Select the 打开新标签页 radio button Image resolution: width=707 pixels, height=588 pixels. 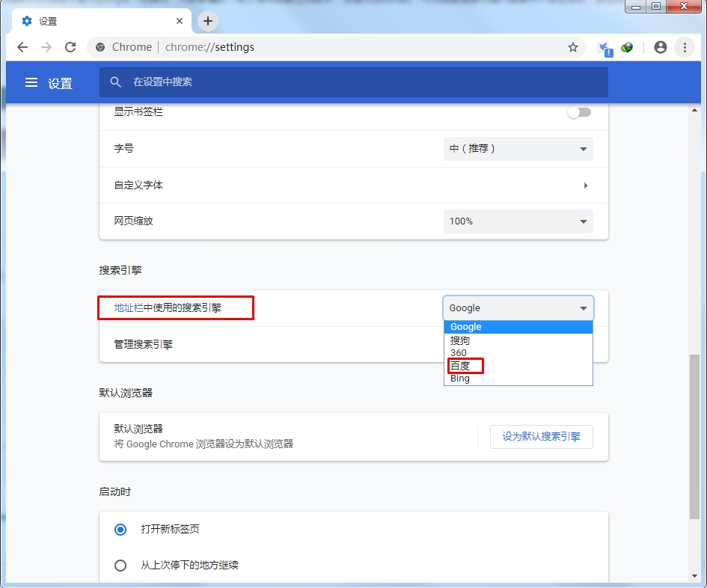(x=120, y=529)
